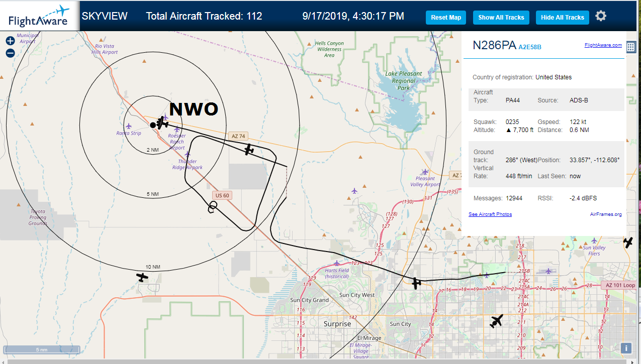Click AZ 74 highway label

pyautogui.click(x=238, y=136)
